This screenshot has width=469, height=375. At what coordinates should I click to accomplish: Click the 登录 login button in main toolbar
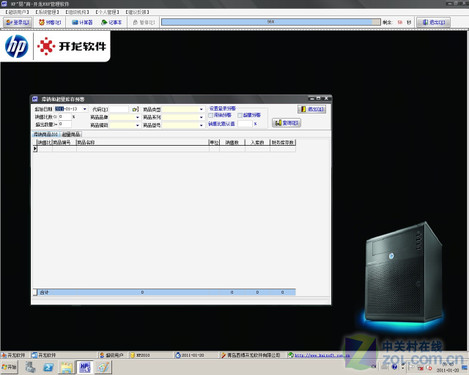[x=18, y=22]
